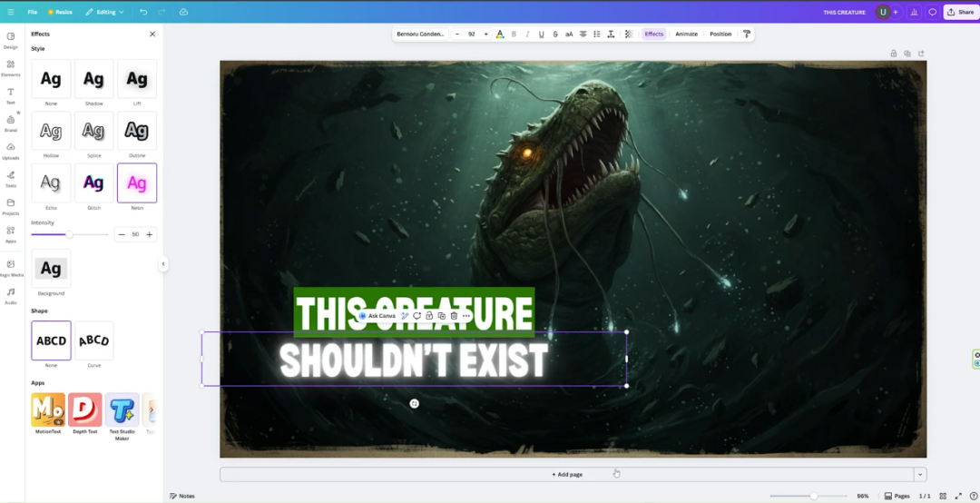This screenshot has width=980, height=503.
Task: Click the copy style paint roller icon
Action: tap(747, 35)
